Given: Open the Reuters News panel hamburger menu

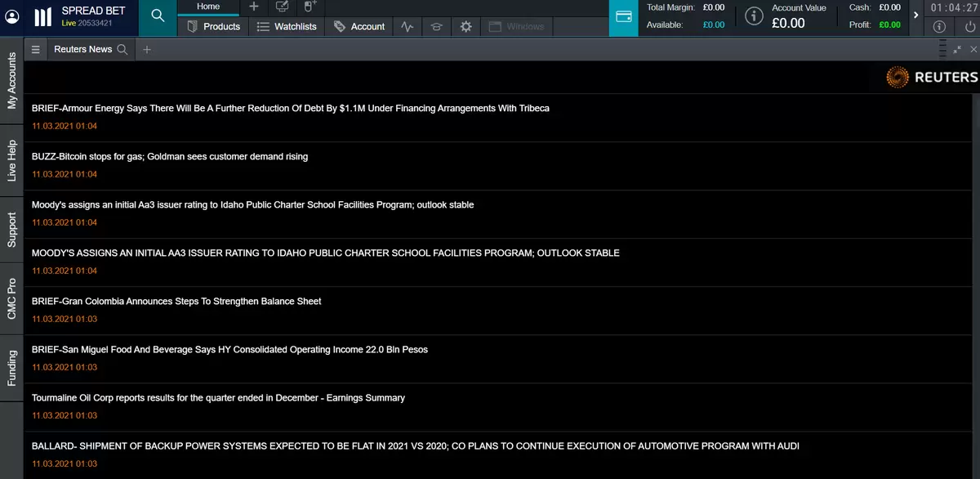Looking at the screenshot, I should point(35,49).
